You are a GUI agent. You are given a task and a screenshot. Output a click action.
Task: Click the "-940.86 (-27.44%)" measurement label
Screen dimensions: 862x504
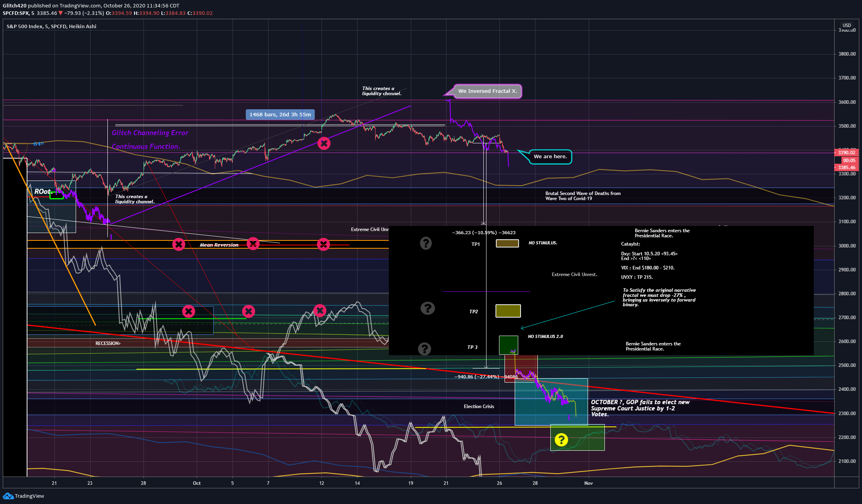[486, 377]
